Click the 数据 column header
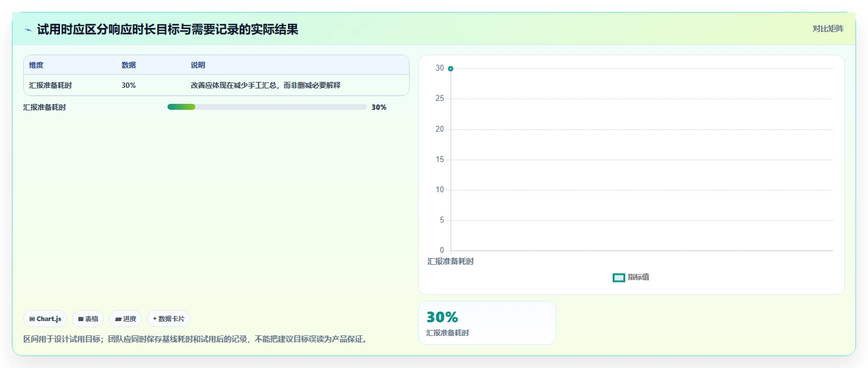This screenshot has width=868, height=368. (129, 65)
